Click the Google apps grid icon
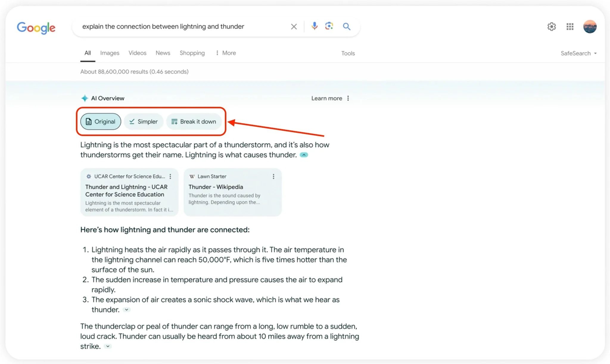 tap(570, 26)
